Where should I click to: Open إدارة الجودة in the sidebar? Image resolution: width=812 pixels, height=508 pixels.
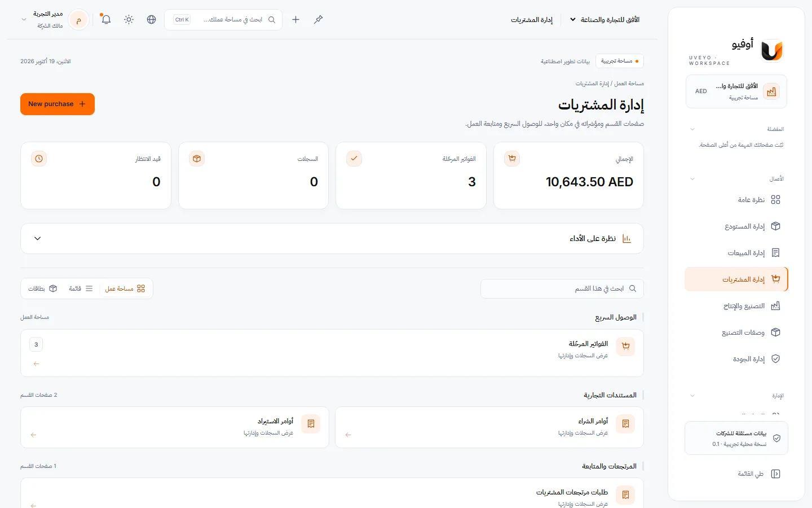[736, 359]
